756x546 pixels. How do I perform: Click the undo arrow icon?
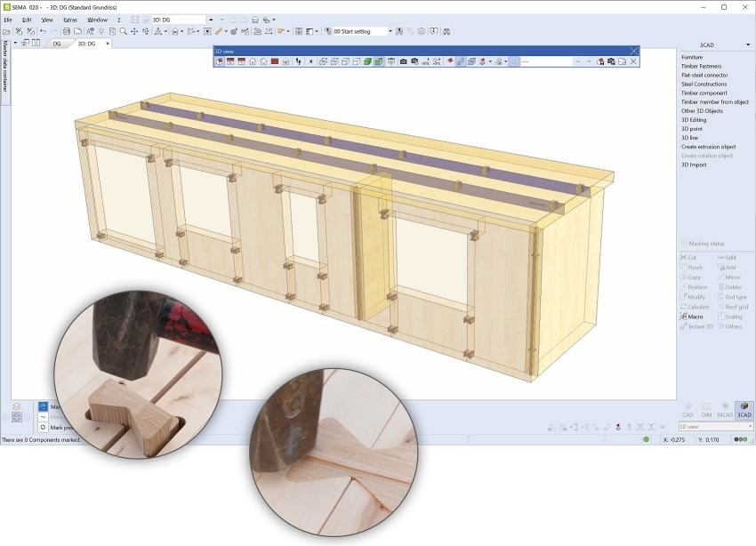click(x=44, y=31)
